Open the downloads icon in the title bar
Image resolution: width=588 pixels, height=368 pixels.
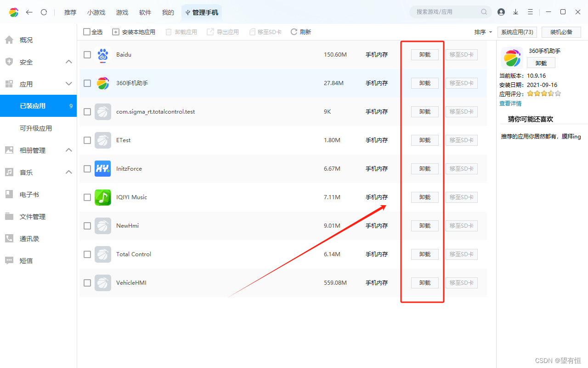516,12
